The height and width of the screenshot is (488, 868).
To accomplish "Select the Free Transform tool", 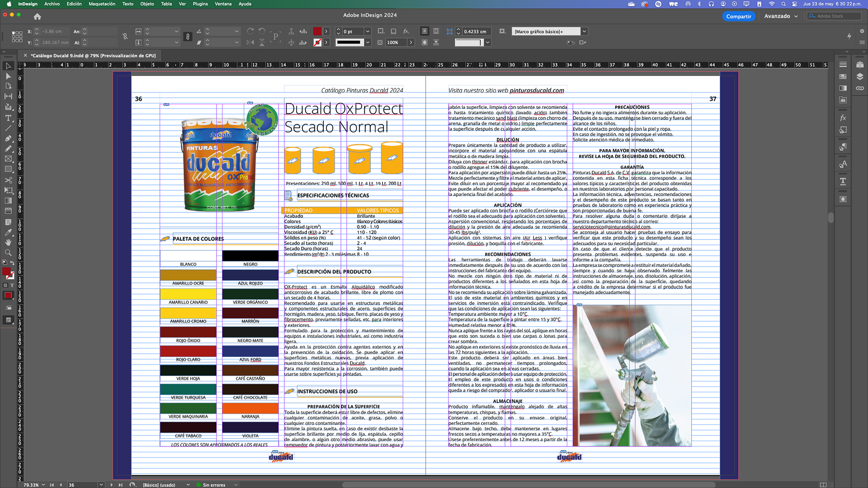I will point(8,190).
